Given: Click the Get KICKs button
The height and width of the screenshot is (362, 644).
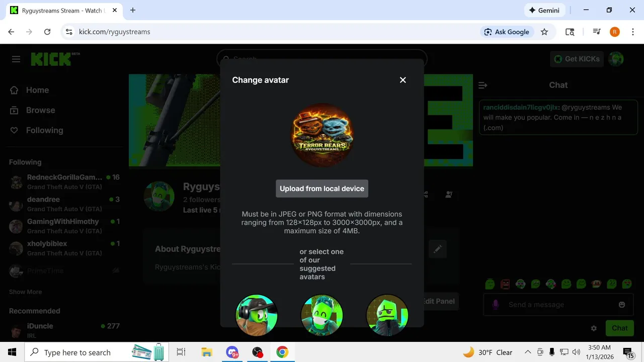Looking at the screenshot, I should [x=577, y=59].
